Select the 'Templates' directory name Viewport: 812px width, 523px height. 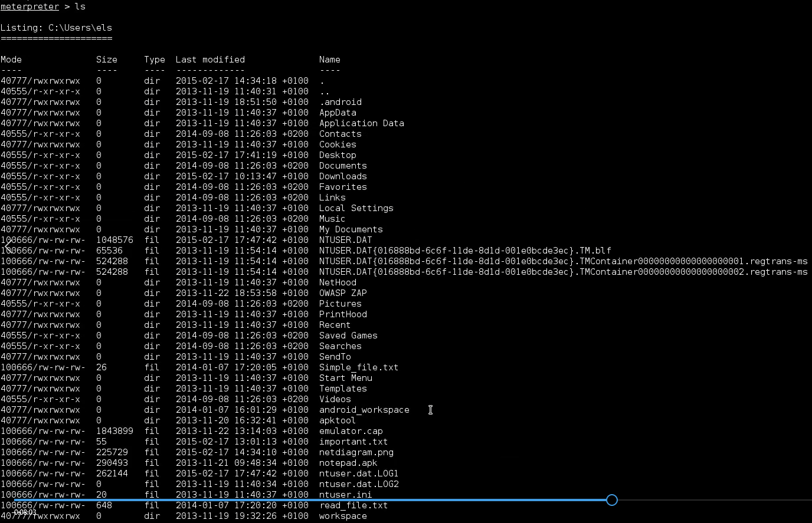pos(343,389)
